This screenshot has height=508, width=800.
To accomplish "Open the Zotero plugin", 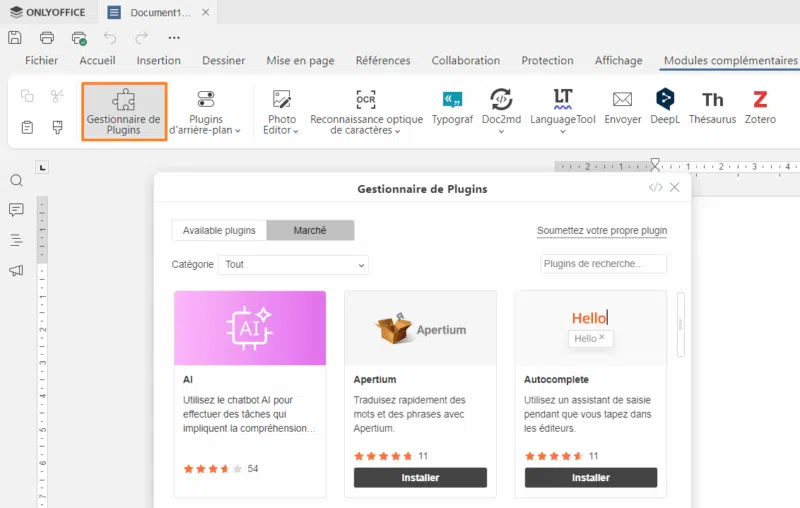I will tap(760, 106).
